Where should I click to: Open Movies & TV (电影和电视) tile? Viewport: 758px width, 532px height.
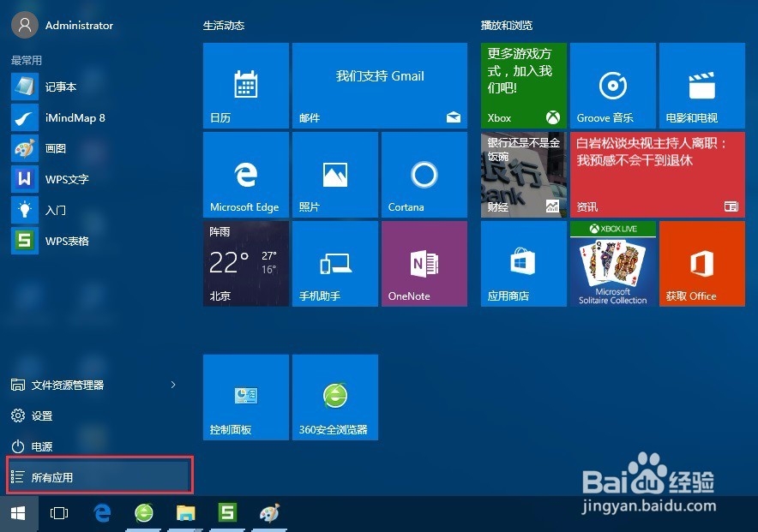click(x=702, y=86)
